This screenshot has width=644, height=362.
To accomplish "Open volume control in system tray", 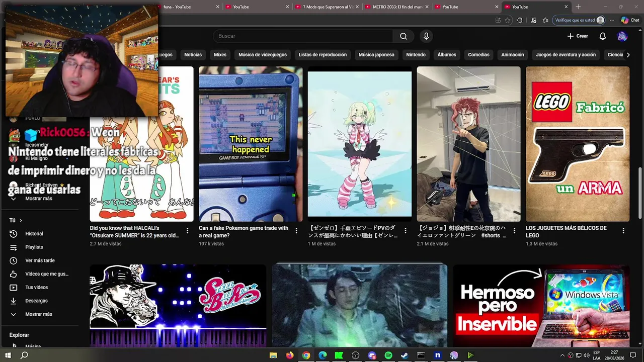I will (586, 355).
